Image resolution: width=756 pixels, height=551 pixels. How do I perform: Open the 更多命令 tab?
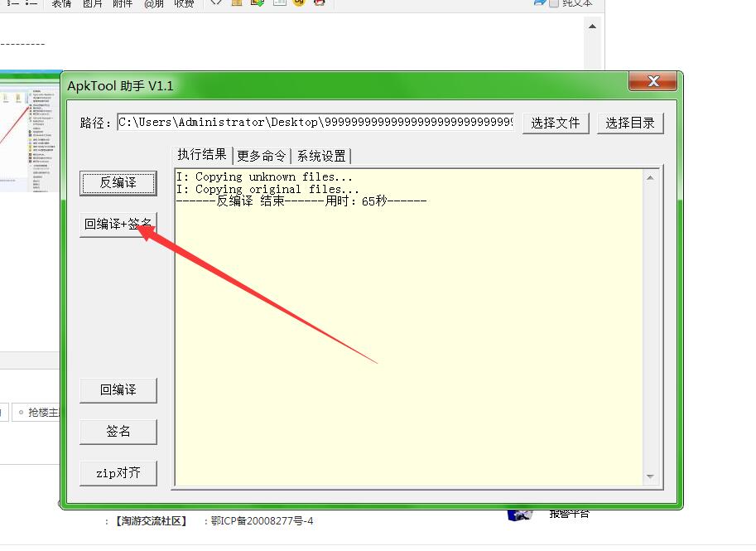pos(261,156)
